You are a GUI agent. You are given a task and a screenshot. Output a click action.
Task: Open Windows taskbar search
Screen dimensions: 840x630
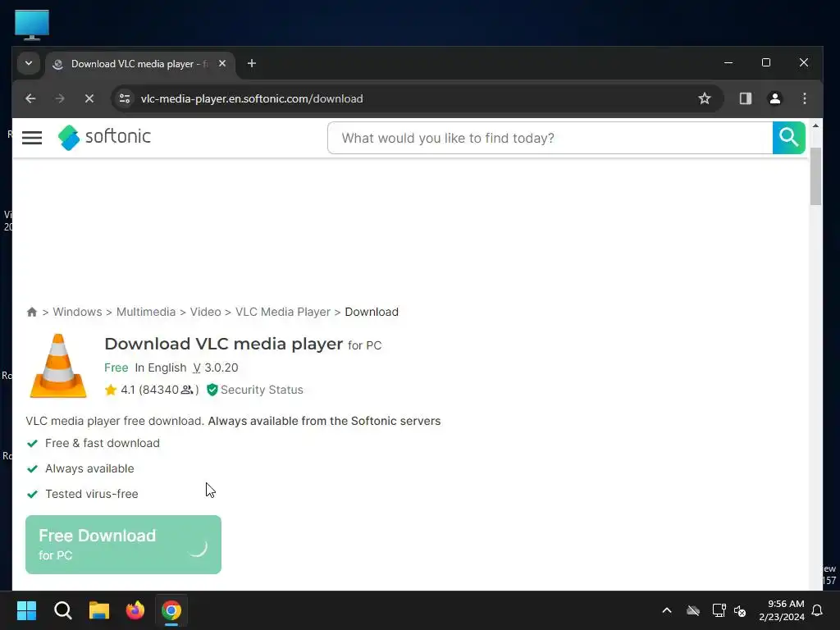pyautogui.click(x=62, y=610)
